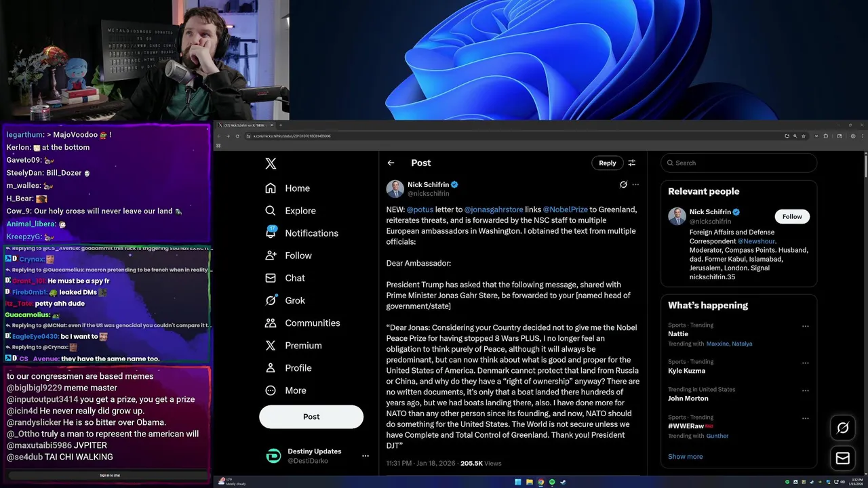The height and width of the screenshot is (488, 868).
Task: Open the @jonasgahrstore mention link
Action: [494, 209]
